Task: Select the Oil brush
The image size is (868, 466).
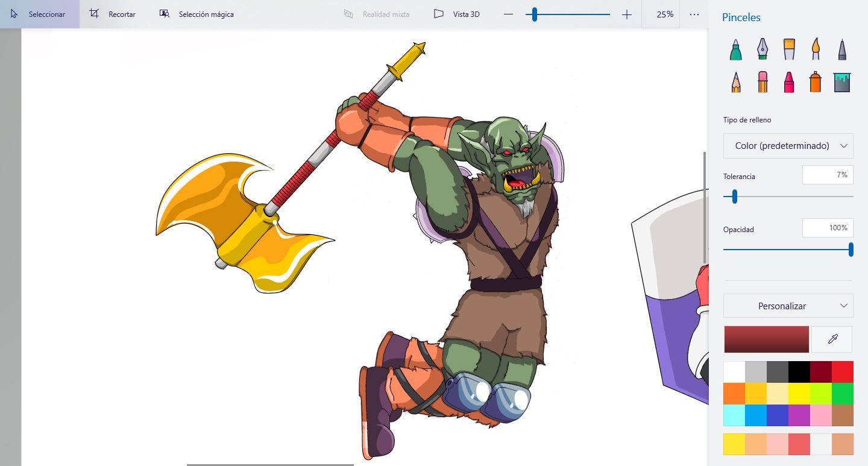Action: point(789,49)
